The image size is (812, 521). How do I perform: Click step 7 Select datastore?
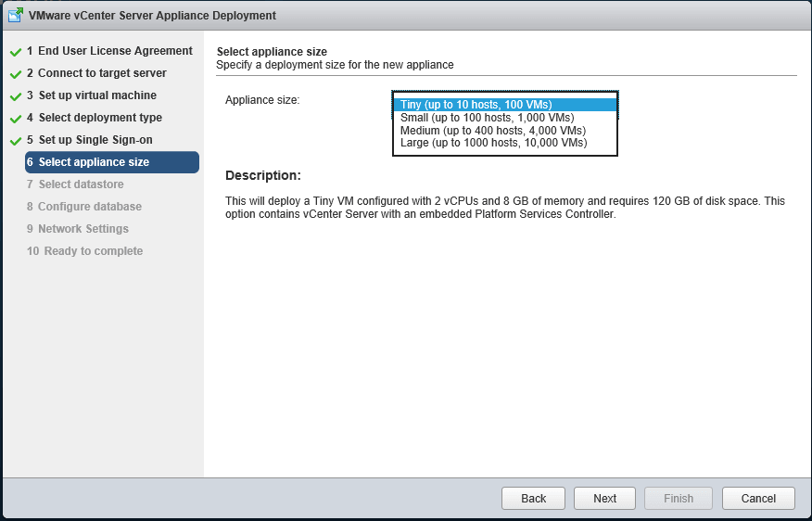76,184
